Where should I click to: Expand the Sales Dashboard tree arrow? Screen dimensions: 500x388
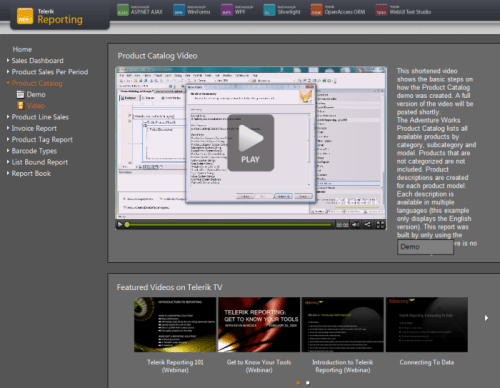pos(8,60)
